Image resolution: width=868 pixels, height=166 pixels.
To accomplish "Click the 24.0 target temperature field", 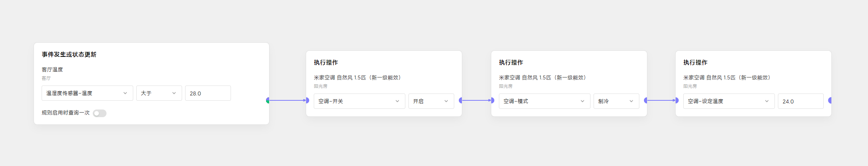I will [801, 101].
